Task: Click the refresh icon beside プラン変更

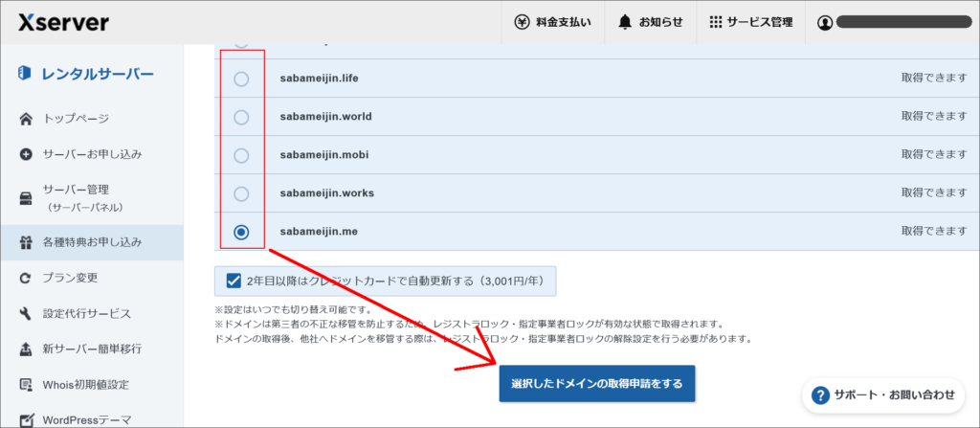Action: 26,278
